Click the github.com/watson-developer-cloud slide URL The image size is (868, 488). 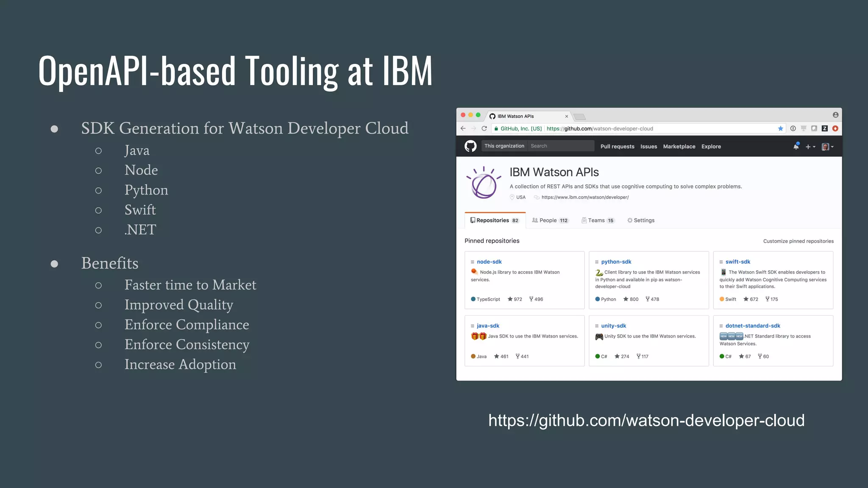(646, 420)
